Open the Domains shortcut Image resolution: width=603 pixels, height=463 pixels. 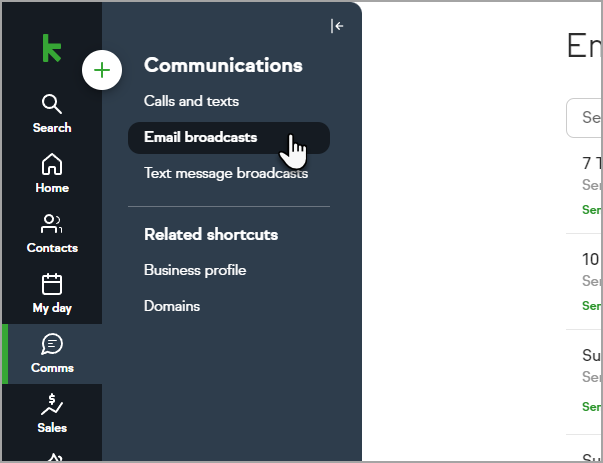172,306
